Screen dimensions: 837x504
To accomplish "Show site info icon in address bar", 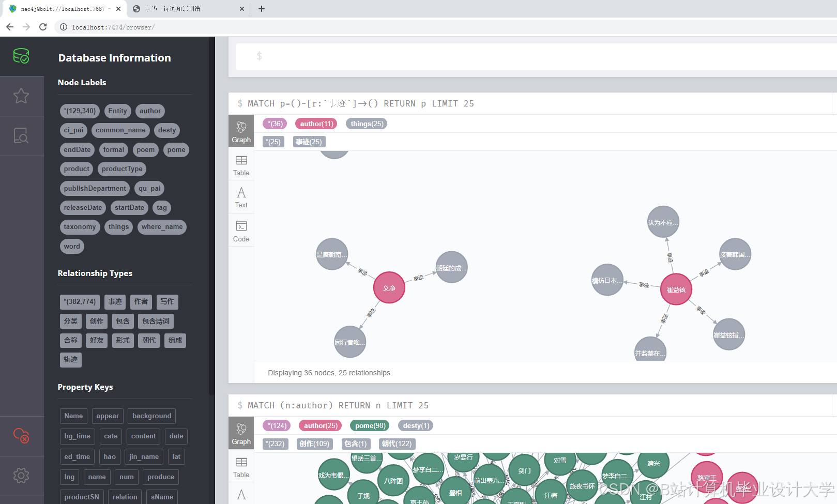I will [x=64, y=27].
